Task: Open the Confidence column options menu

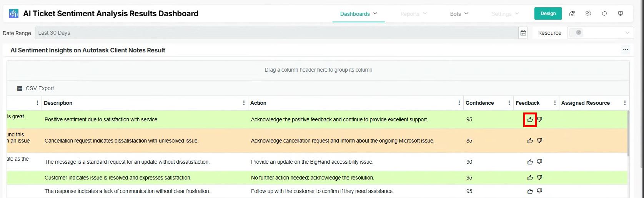Action: click(x=509, y=103)
